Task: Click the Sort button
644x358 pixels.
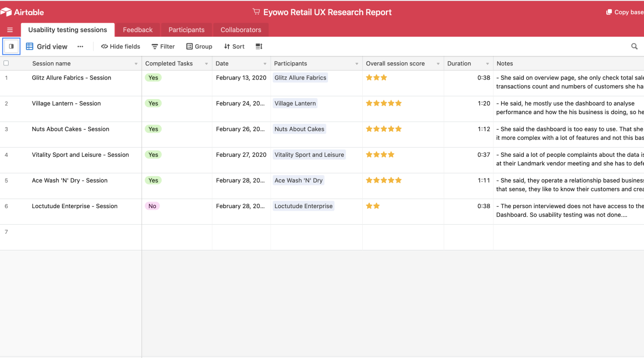Action: tap(234, 46)
